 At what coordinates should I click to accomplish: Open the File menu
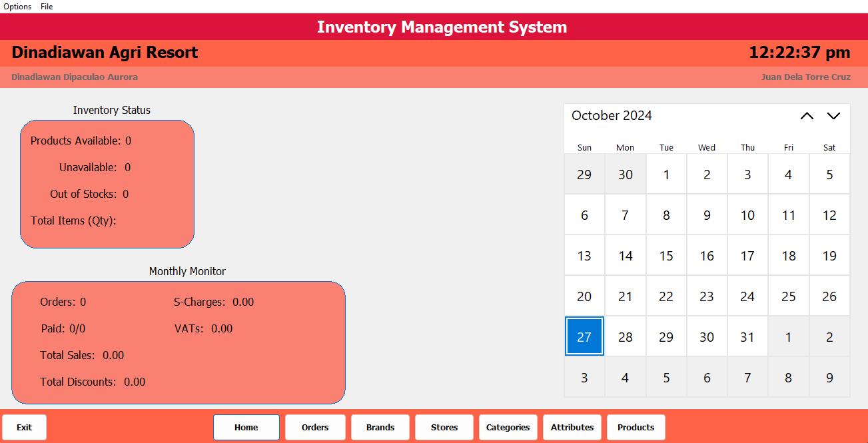[x=47, y=7]
